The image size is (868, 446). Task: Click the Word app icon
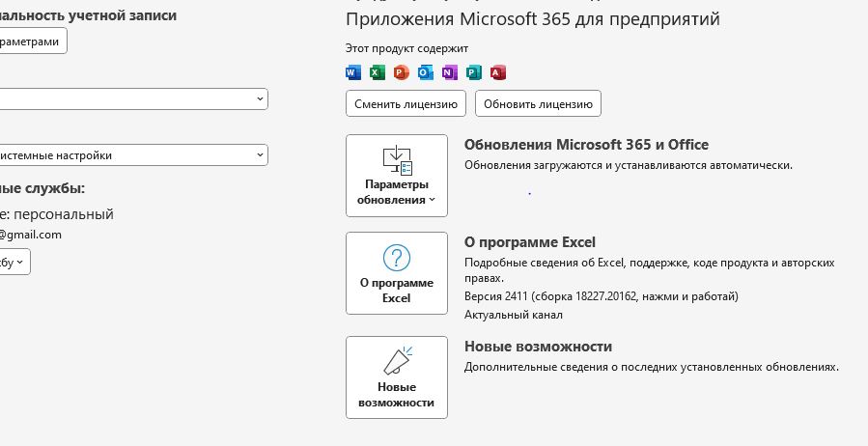(352, 72)
